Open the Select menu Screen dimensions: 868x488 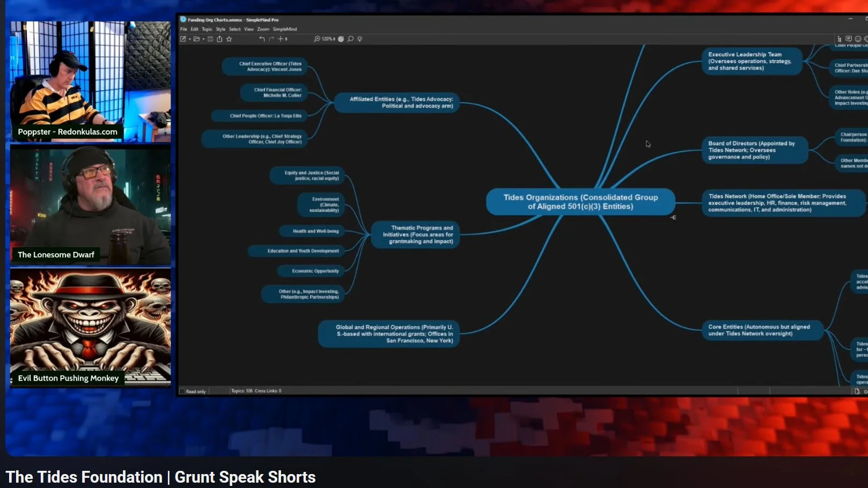coord(234,29)
